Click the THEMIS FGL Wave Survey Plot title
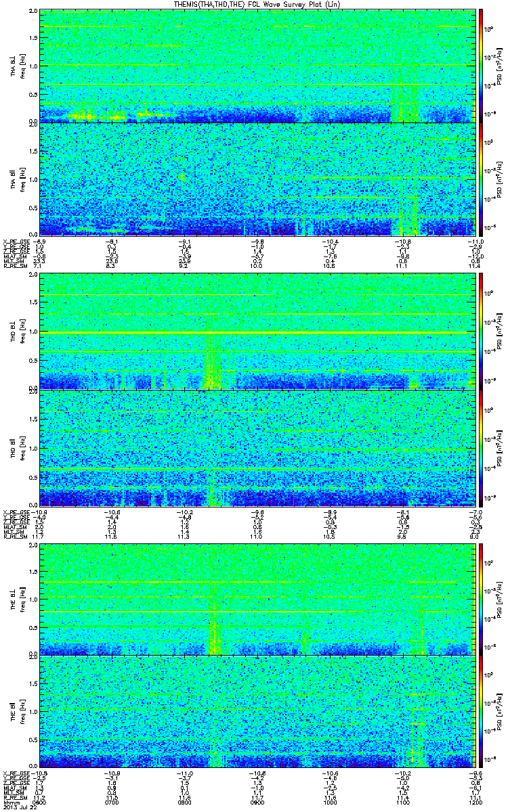This screenshot has width=508, height=812. [258, 5]
